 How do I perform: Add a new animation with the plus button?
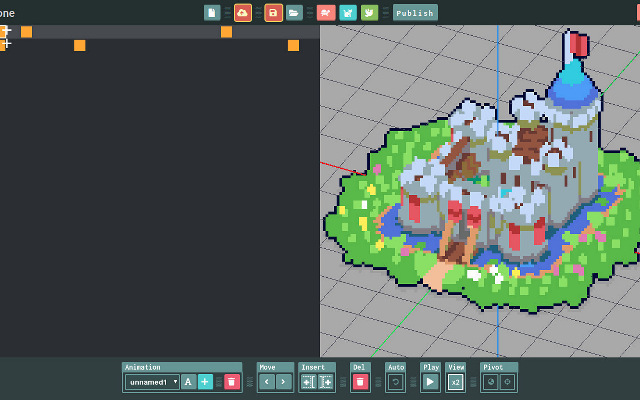point(205,382)
